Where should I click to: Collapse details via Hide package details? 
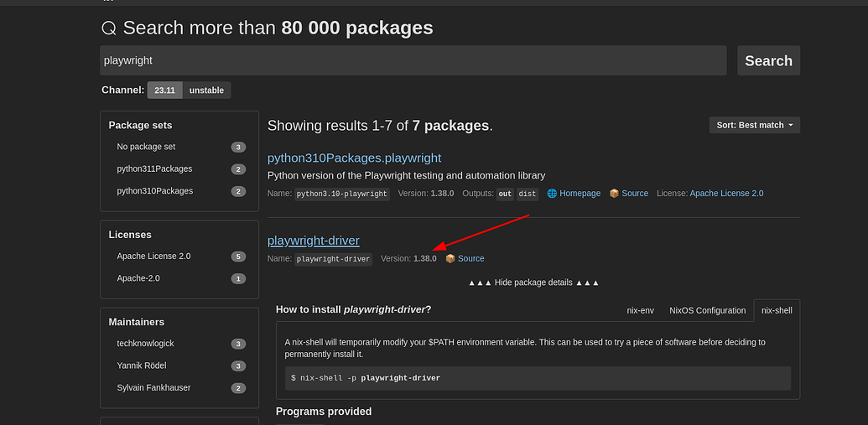coord(533,282)
